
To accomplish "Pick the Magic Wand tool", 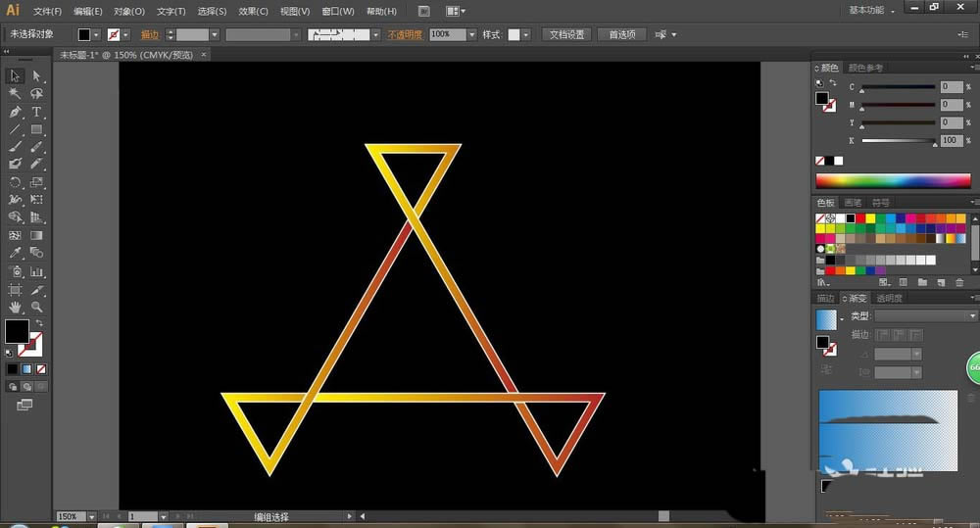I will point(16,94).
